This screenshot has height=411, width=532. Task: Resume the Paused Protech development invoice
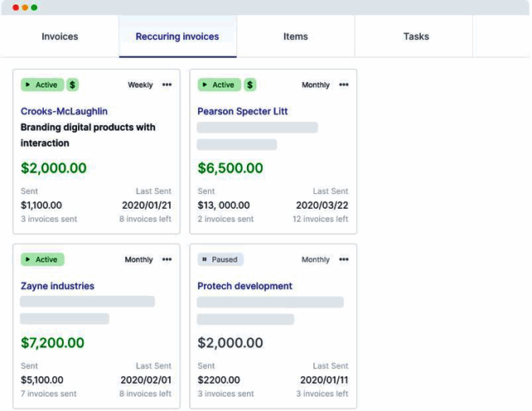(x=220, y=259)
